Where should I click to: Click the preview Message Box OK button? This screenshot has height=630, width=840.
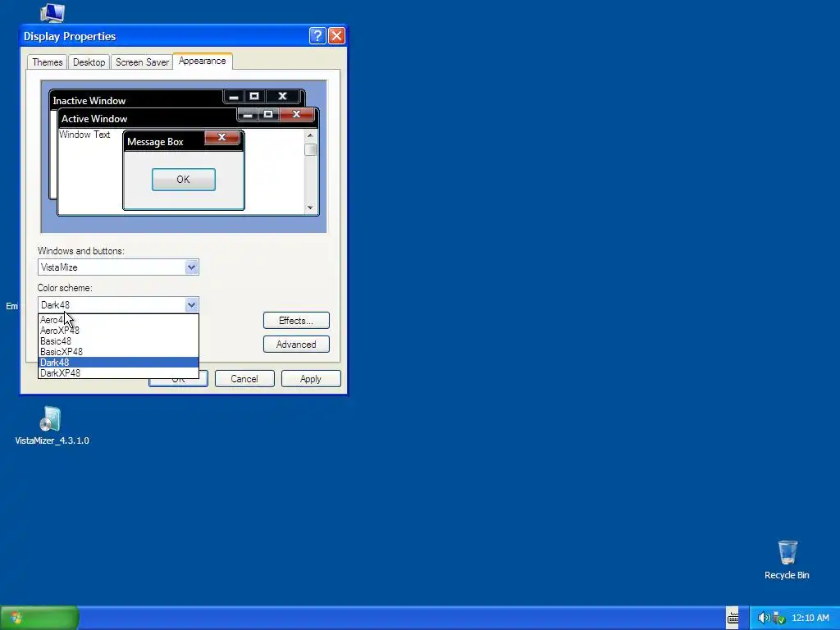click(183, 180)
